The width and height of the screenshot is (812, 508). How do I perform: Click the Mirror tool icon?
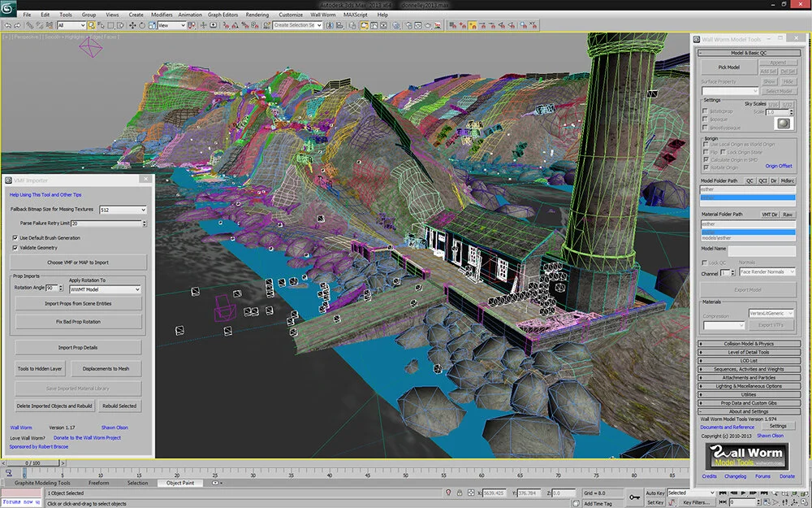(x=330, y=25)
